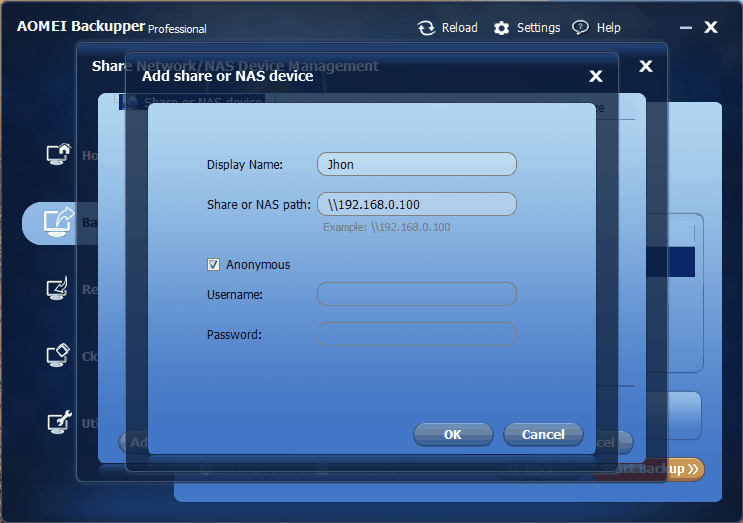Image resolution: width=743 pixels, height=523 pixels.
Task: Click the "Anonymous" label text
Action: (258, 265)
